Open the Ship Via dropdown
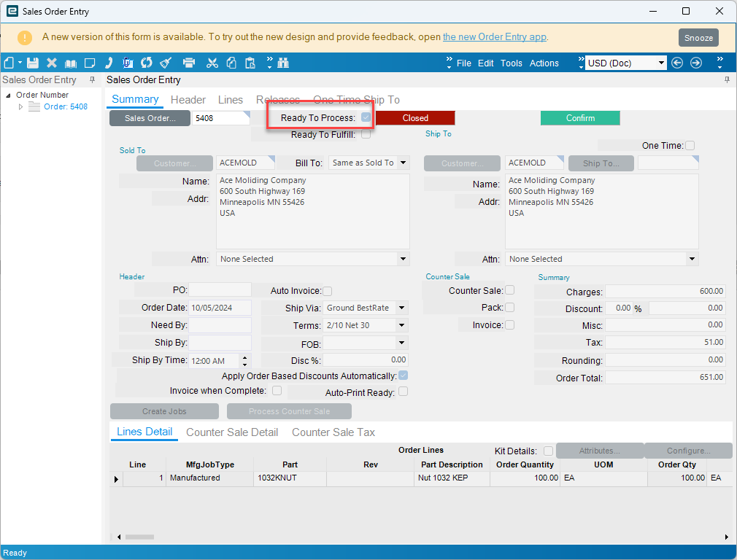Image resolution: width=737 pixels, height=560 pixels. 402,308
